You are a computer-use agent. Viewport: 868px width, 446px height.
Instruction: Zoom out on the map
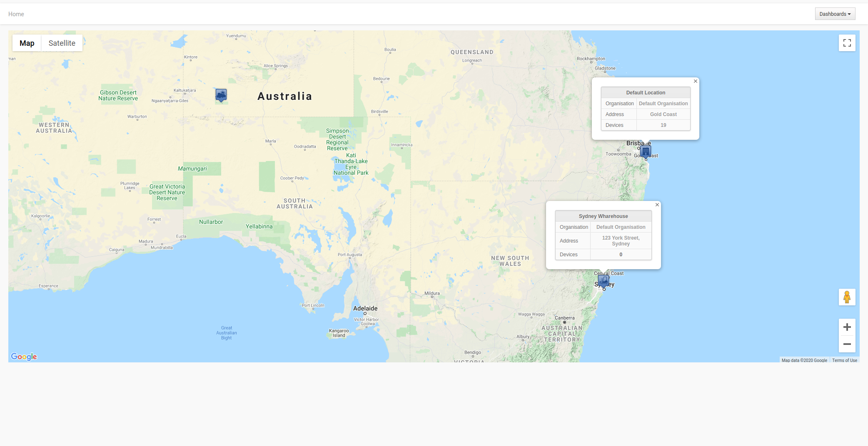pos(847,344)
